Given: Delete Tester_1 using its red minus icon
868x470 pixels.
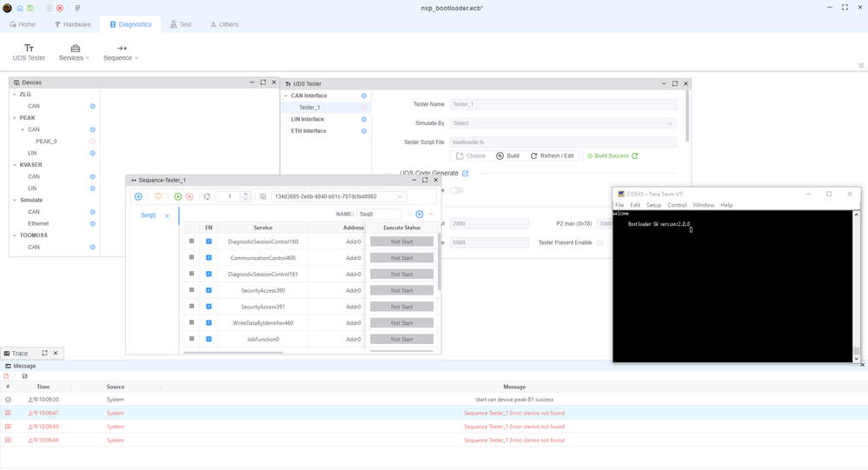Looking at the screenshot, I should pos(364,108).
